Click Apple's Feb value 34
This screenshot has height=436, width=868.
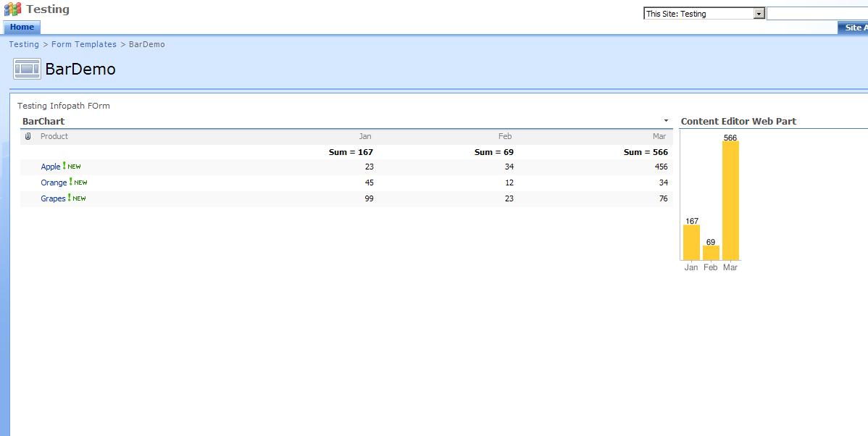pos(509,167)
